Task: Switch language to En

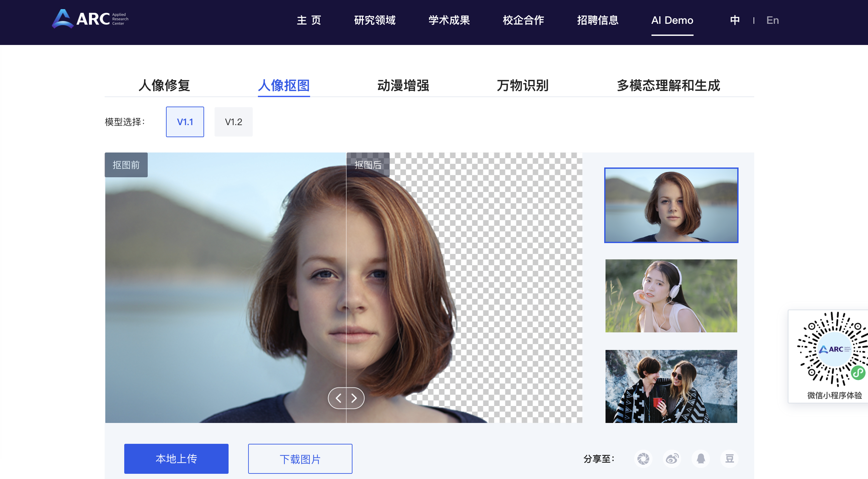Action: [772, 20]
